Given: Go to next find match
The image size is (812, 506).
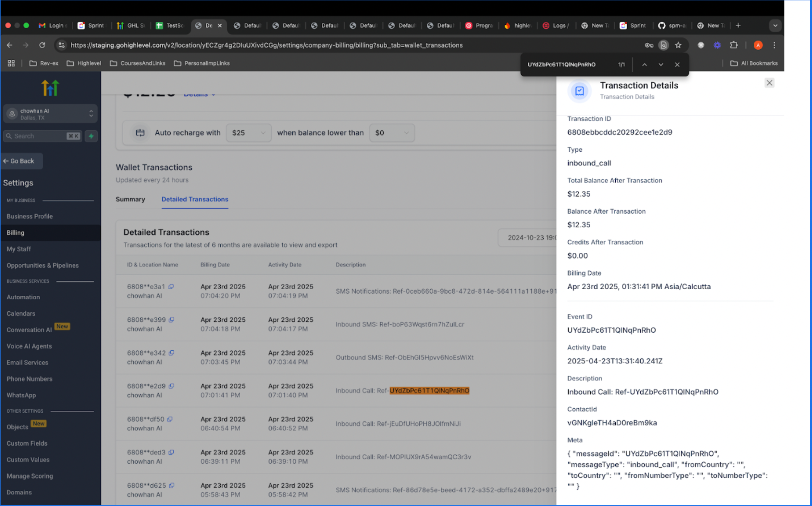Looking at the screenshot, I should click(x=661, y=65).
